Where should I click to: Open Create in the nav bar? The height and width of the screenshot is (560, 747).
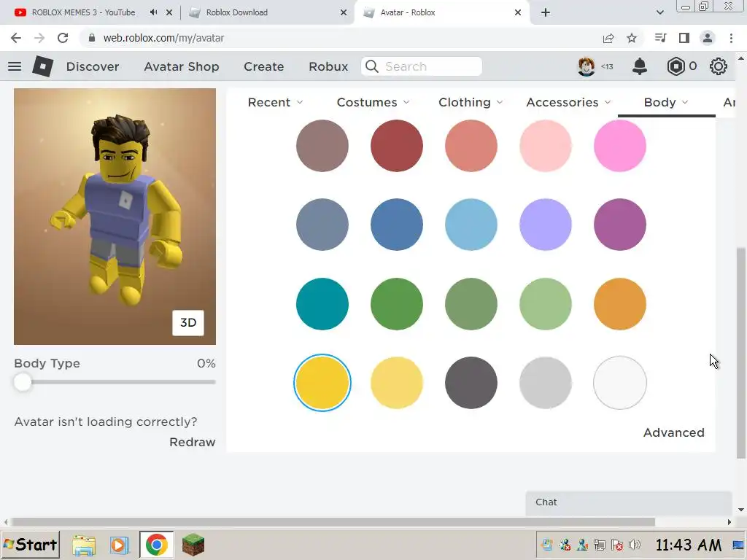click(264, 66)
